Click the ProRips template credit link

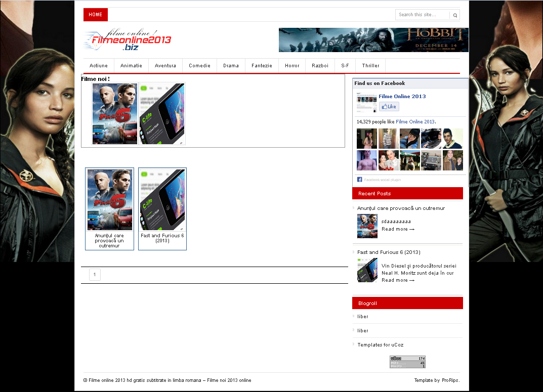coord(450,380)
